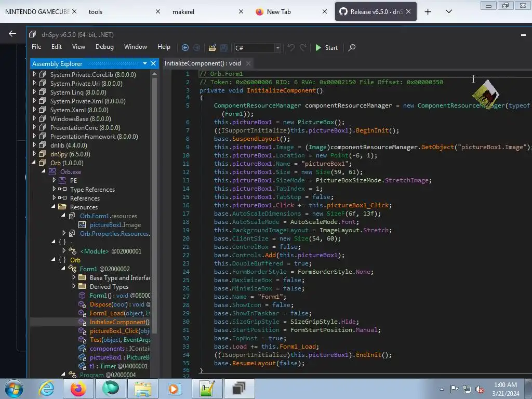
Task: Select the pictureBox1.Image resource
Action: pyautogui.click(x=115, y=225)
